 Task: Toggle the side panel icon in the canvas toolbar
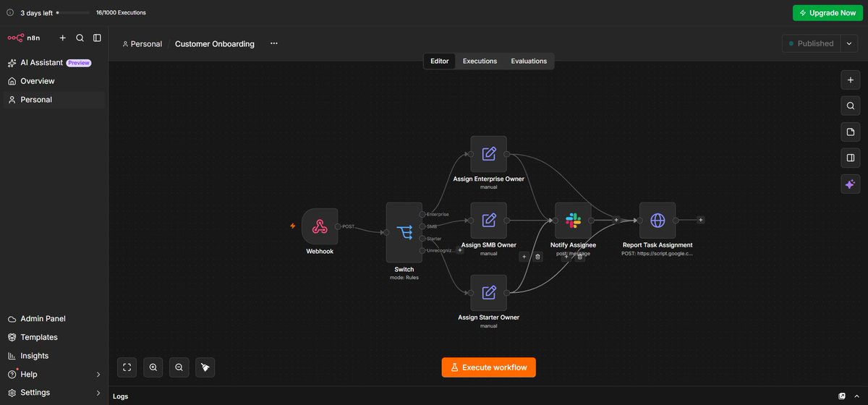click(x=851, y=158)
